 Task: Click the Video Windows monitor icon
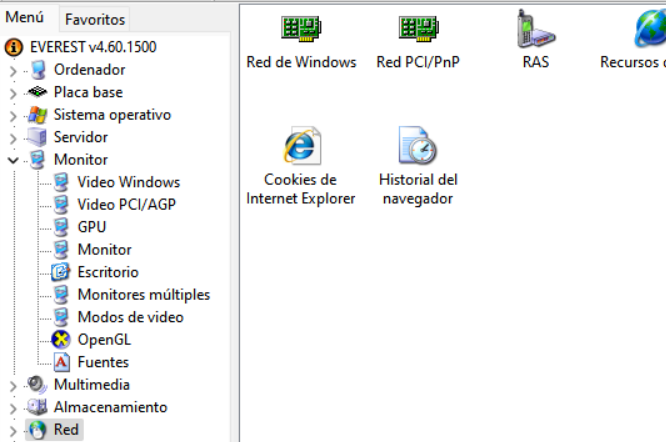(61, 182)
